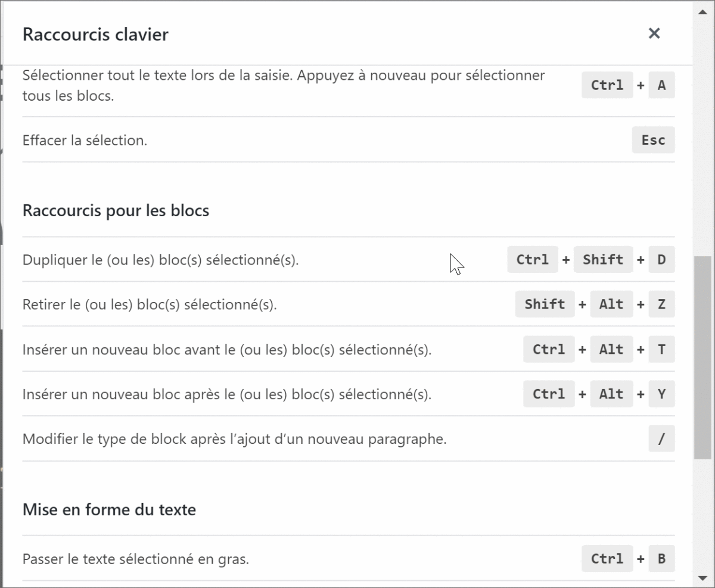Click the 'Raccourcis pour les blocs' heading

(x=116, y=211)
